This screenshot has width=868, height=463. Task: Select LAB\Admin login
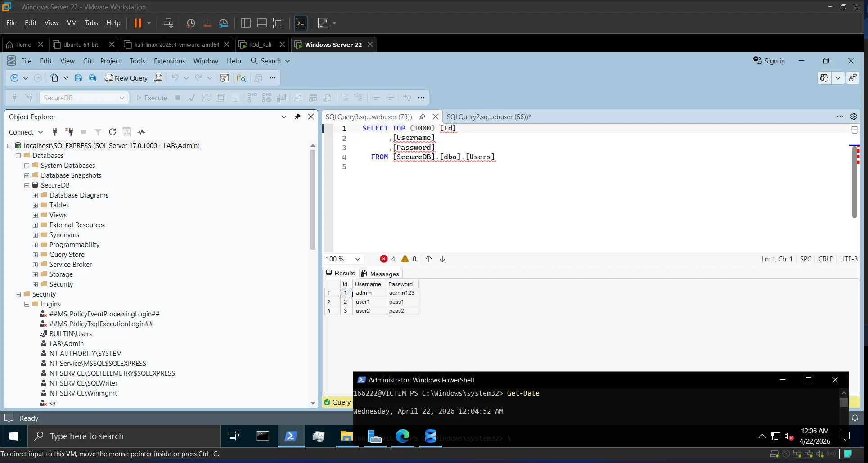pos(67,344)
